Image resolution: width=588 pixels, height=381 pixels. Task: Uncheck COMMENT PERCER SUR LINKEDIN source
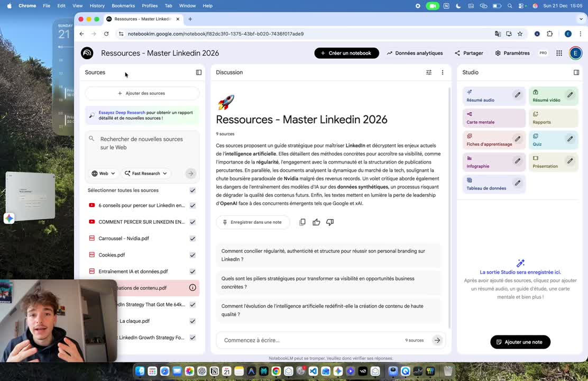pyautogui.click(x=192, y=222)
